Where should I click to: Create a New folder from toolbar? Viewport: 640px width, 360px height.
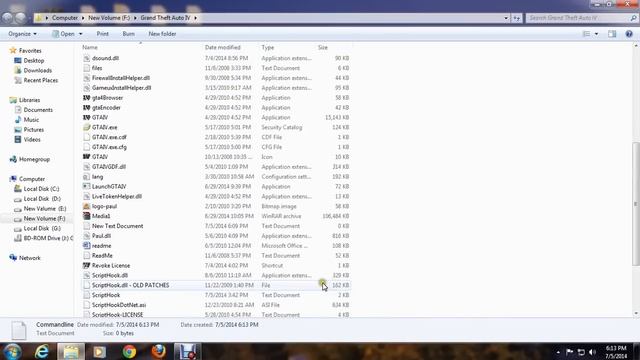(162, 34)
